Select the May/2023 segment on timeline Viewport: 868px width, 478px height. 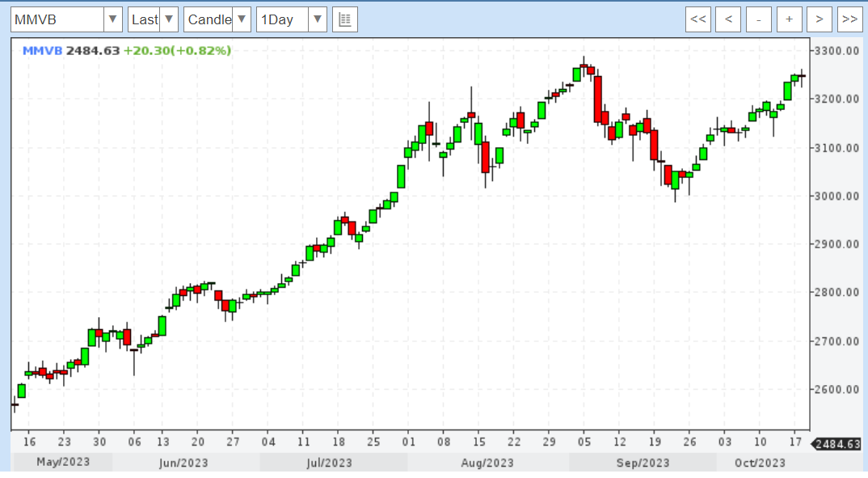tap(63, 463)
